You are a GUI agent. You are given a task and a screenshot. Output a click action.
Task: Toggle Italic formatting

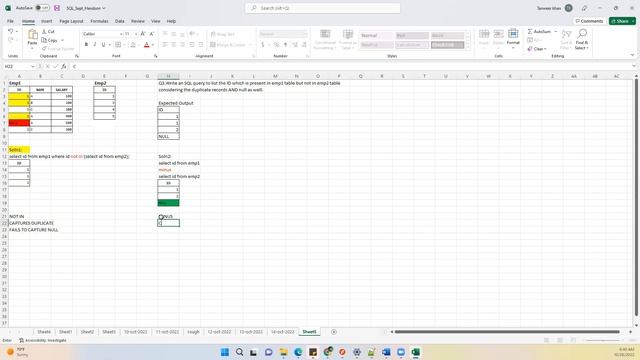pos(95,44)
